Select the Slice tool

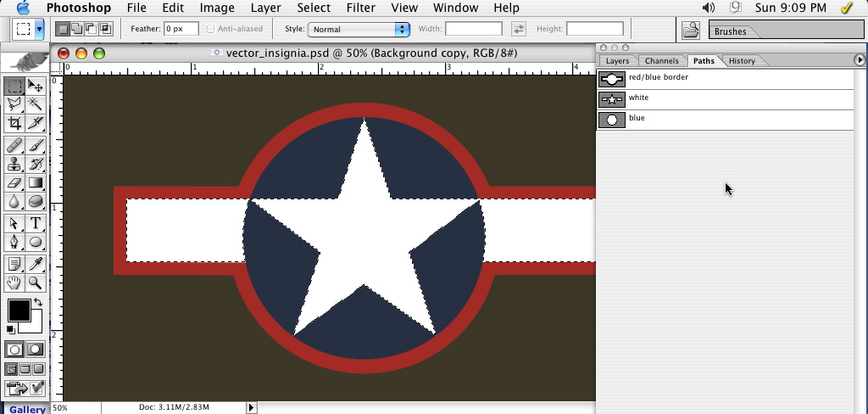point(36,122)
